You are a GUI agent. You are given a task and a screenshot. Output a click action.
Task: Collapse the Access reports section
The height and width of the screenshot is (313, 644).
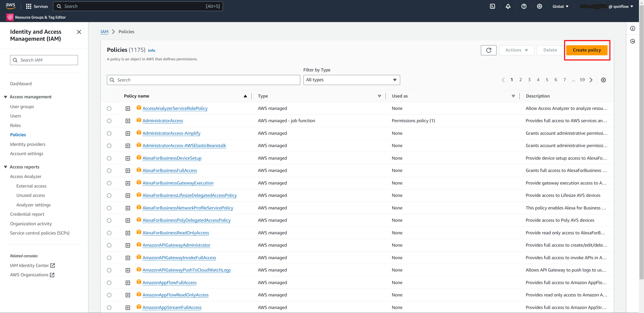click(x=6, y=167)
